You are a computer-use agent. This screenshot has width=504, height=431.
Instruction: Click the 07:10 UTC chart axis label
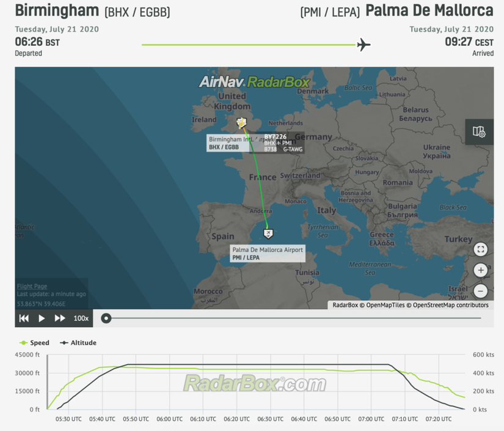coord(404,419)
